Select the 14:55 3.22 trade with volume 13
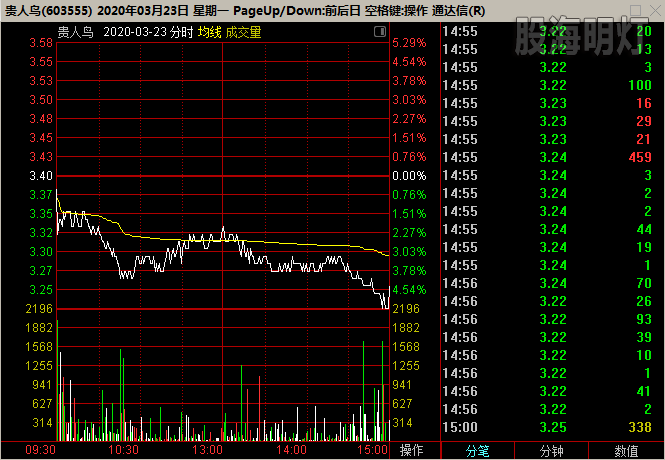665x460 pixels. point(547,49)
